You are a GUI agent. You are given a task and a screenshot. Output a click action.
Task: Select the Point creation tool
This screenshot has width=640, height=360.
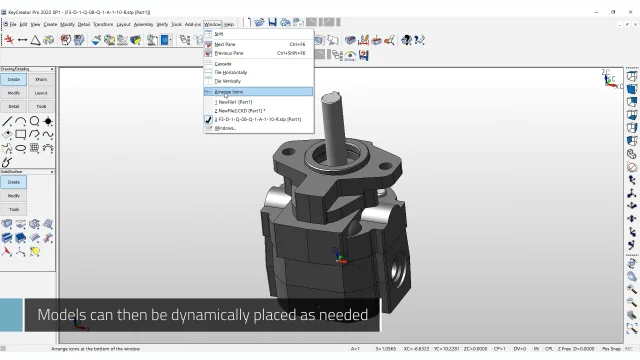pyautogui.click(x=48, y=121)
